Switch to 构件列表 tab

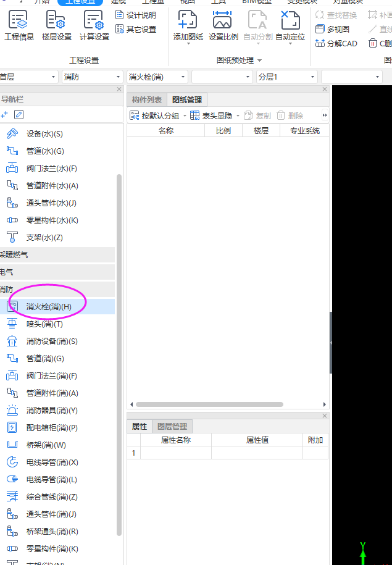[x=147, y=100]
